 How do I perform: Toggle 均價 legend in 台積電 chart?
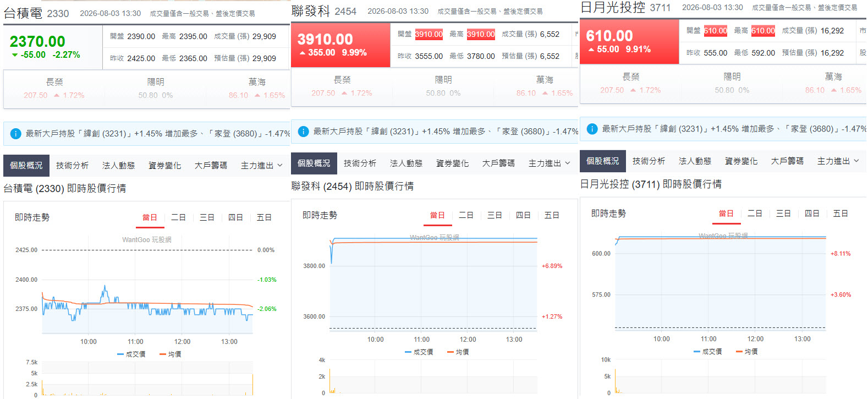(171, 354)
